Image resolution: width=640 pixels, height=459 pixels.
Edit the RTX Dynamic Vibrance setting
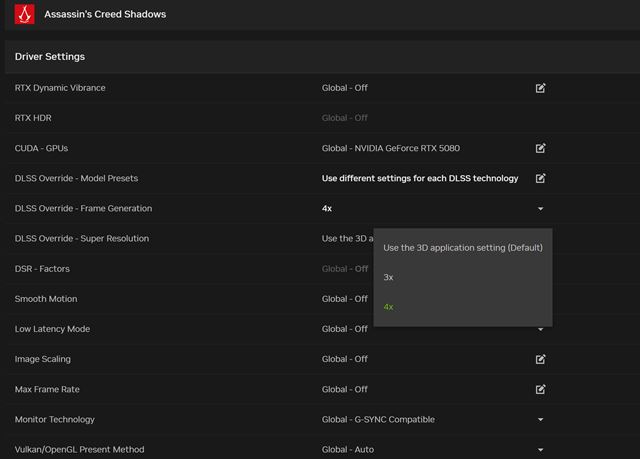pyautogui.click(x=540, y=88)
